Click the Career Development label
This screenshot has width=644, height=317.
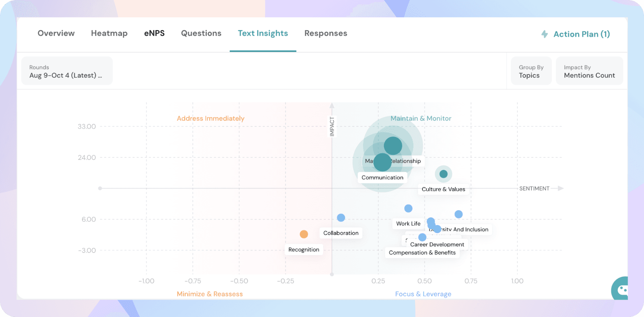click(x=437, y=244)
